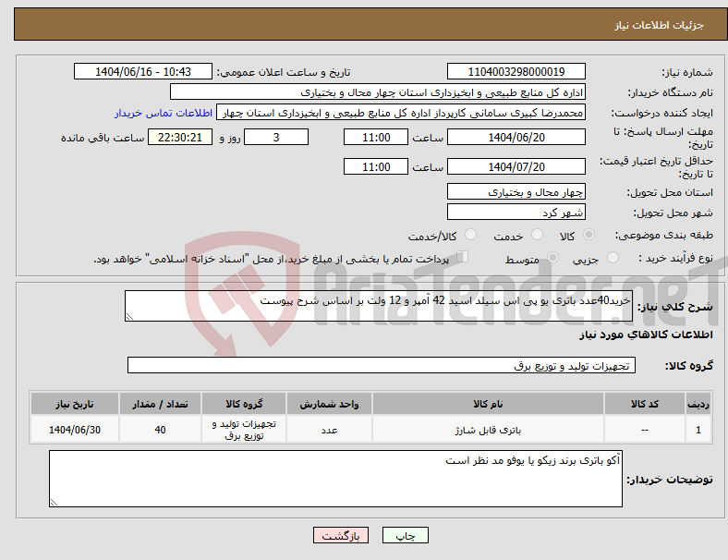Click the row number cell 1
The width and height of the screenshot is (728, 560).
tap(698, 430)
